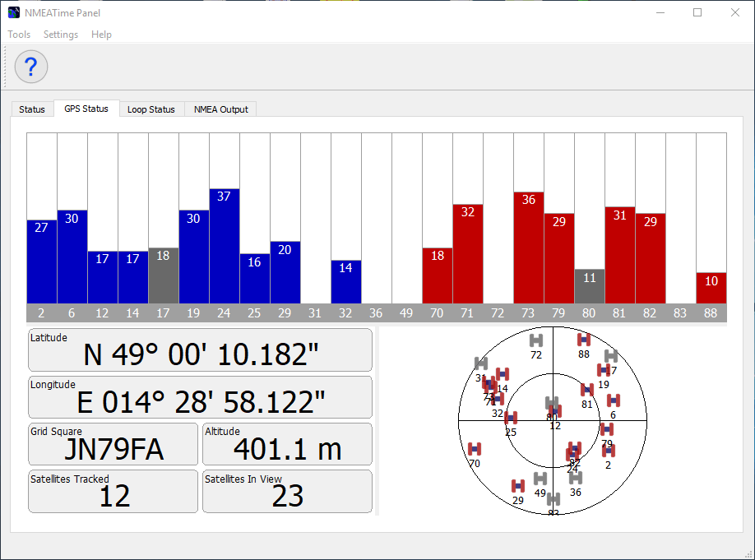The image size is (755, 560).
Task: Select satellite 88 marker in sky view
Action: [584, 340]
